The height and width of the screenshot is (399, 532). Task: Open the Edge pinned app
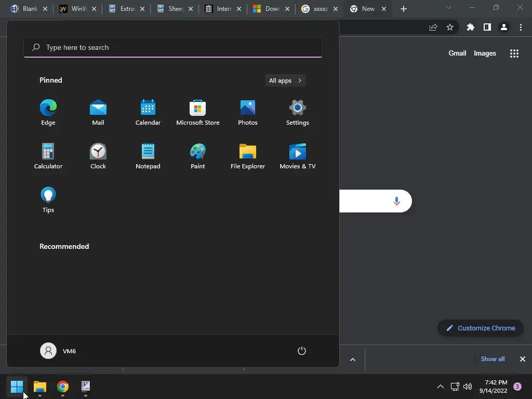pyautogui.click(x=48, y=113)
